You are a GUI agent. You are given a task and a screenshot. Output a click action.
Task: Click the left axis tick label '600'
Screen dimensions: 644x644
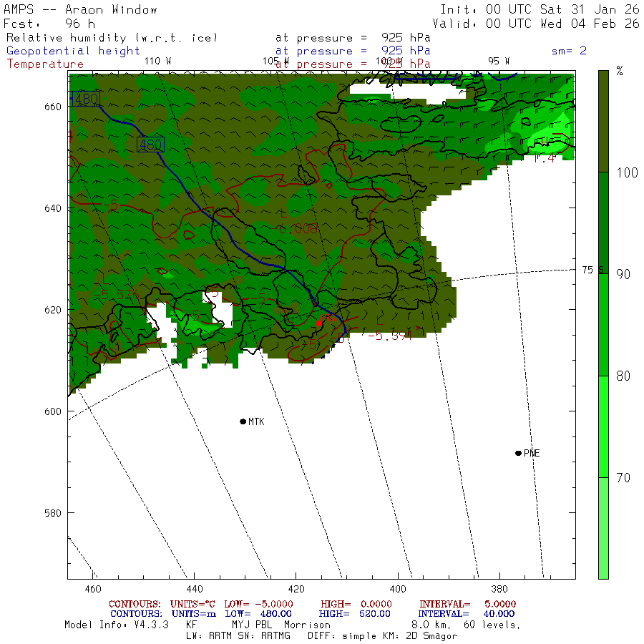point(52,411)
